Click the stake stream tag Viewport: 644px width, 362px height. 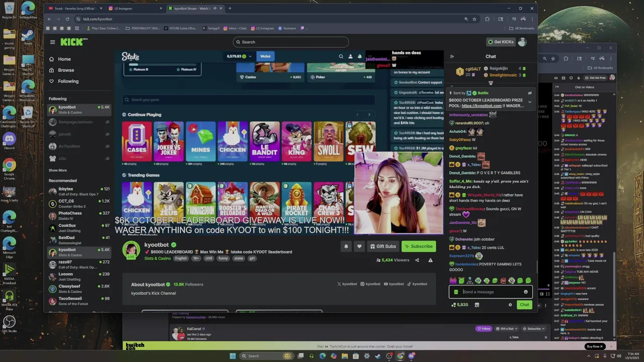click(238, 258)
